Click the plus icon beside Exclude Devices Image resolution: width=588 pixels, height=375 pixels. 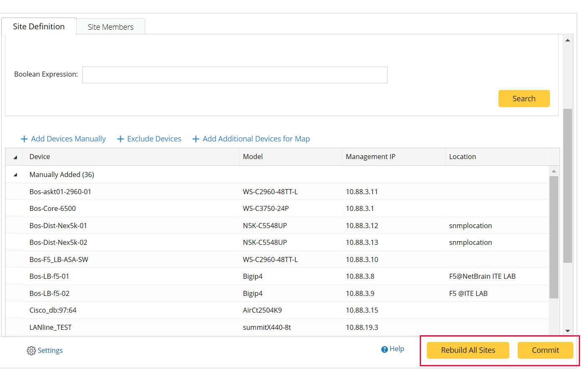pos(121,139)
